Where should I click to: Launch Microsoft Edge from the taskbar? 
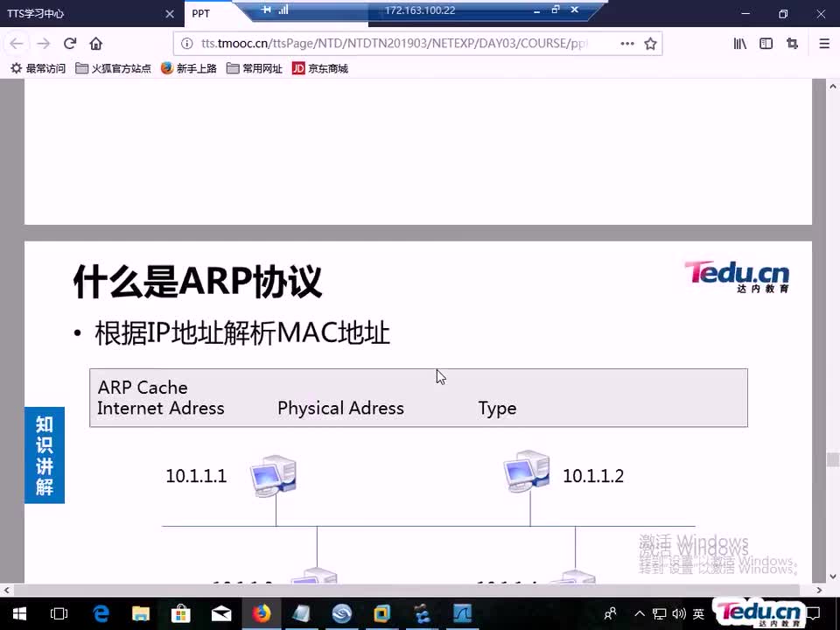[101, 613]
